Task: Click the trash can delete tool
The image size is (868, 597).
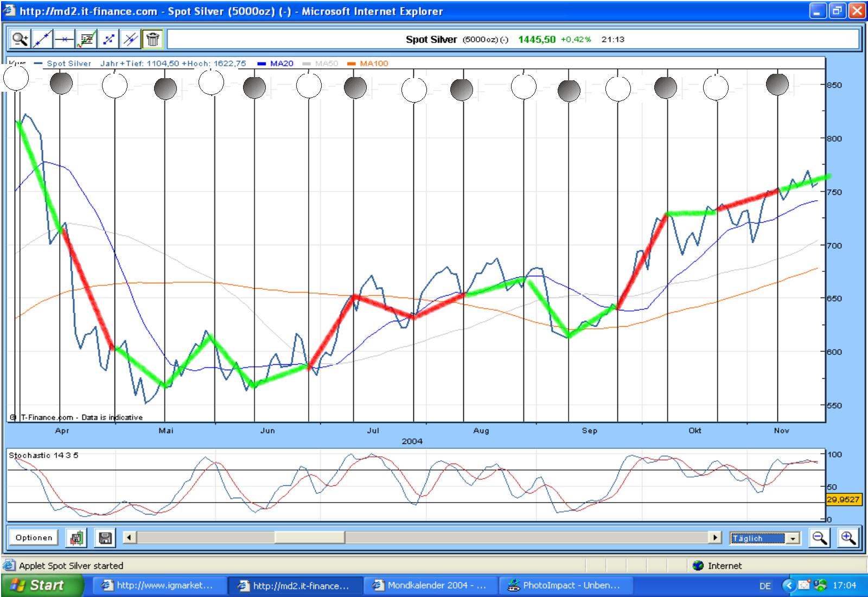Action: 153,39
